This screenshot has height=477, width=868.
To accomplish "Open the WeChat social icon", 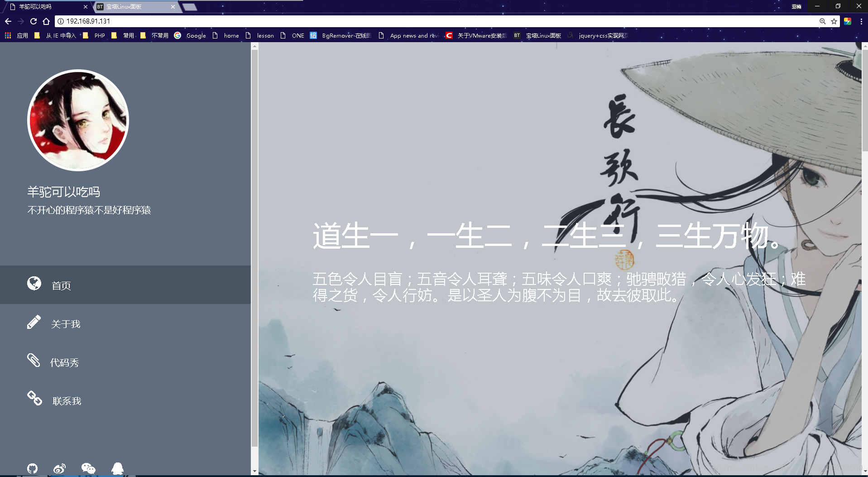I will pos(88,468).
